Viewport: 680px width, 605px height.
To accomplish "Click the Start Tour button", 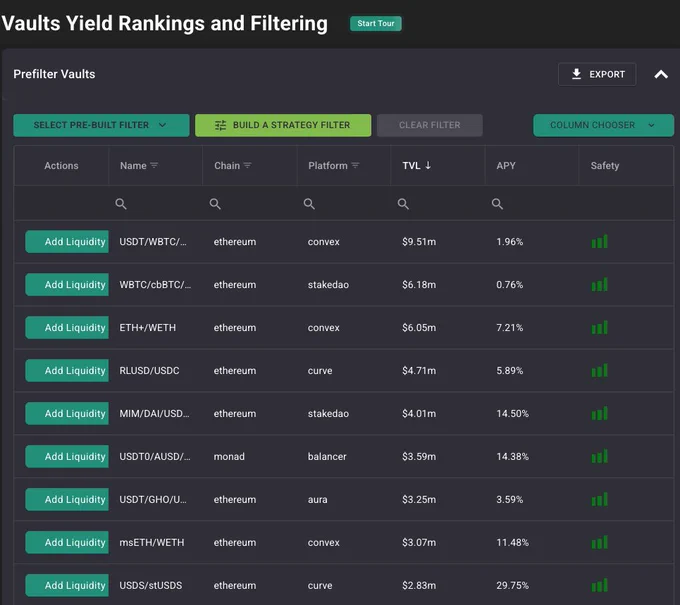I will 376,23.
